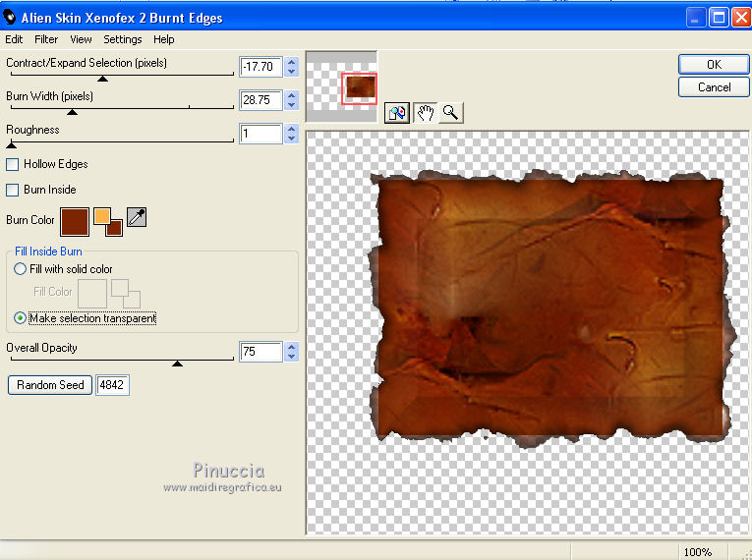Click the Burn Width value stepper
The width and height of the screenshot is (752, 560).
pyautogui.click(x=292, y=100)
